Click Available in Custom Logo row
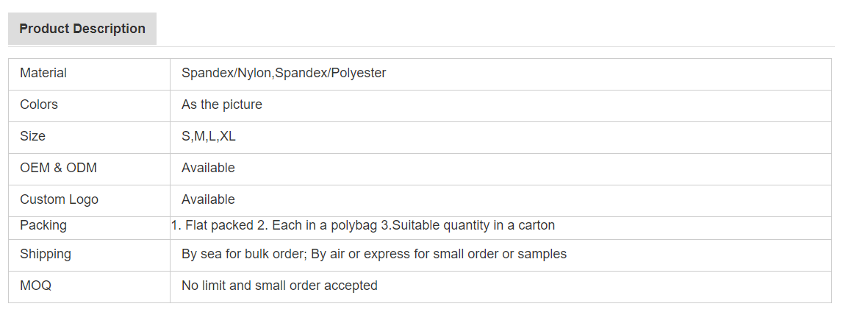The width and height of the screenshot is (868, 326). (208, 199)
